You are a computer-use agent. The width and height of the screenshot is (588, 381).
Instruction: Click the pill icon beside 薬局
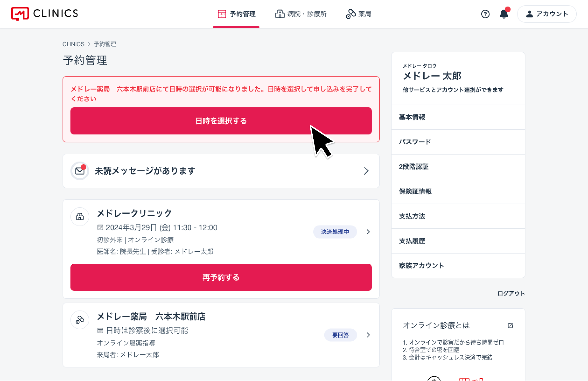(350, 14)
